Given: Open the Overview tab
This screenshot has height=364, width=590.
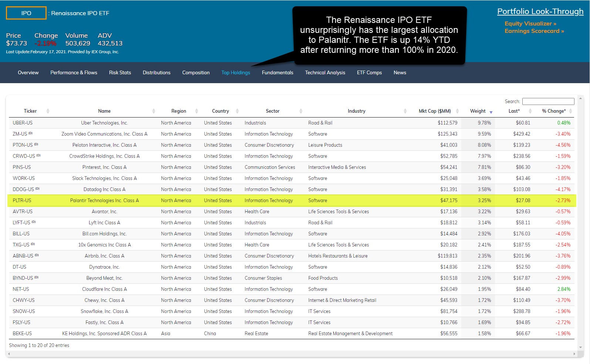Looking at the screenshot, I should (x=28, y=73).
